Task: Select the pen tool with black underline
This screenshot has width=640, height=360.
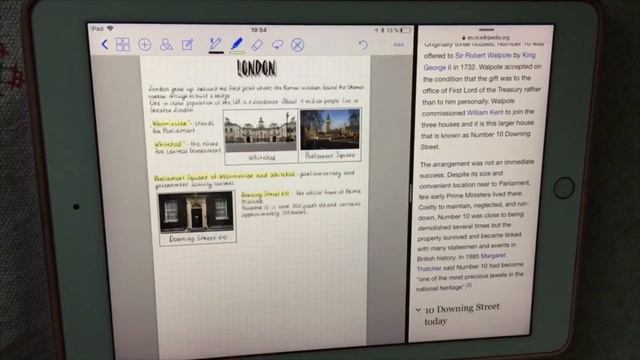Action: coord(216,45)
